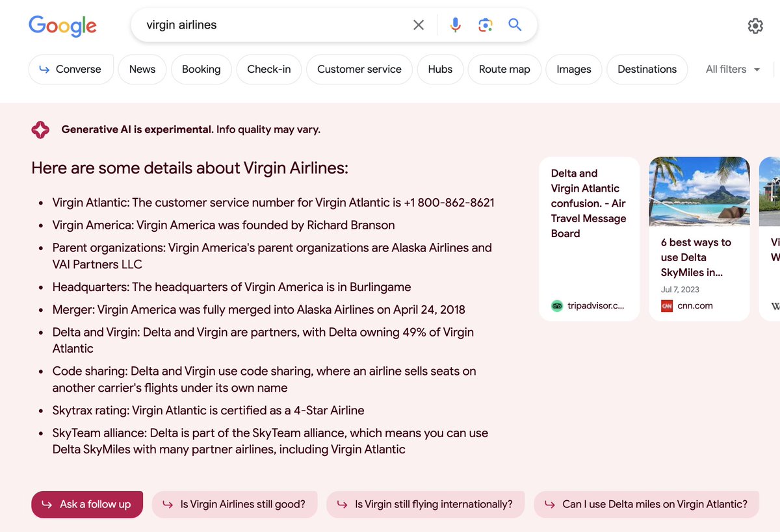Open the 6 best ways to use Delta SkyMiles card
Viewport: 780px width, 532px height.
click(x=699, y=239)
